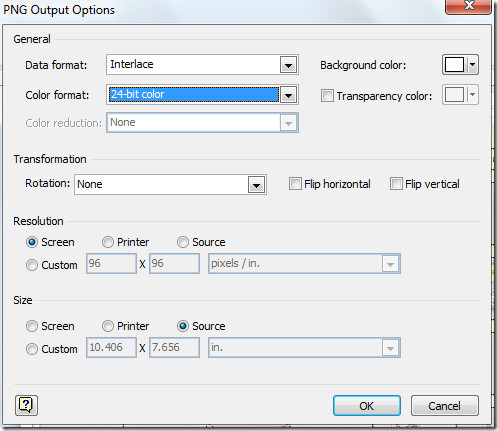Click the Background color swatch
The image size is (498, 431).
click(x=455, y=65)
